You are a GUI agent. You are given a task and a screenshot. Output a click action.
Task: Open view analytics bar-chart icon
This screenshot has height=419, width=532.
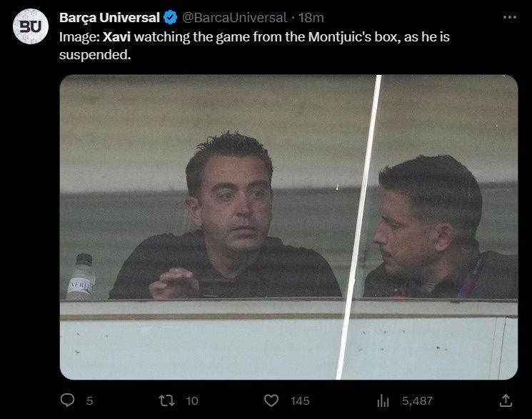tap(382, 400)
